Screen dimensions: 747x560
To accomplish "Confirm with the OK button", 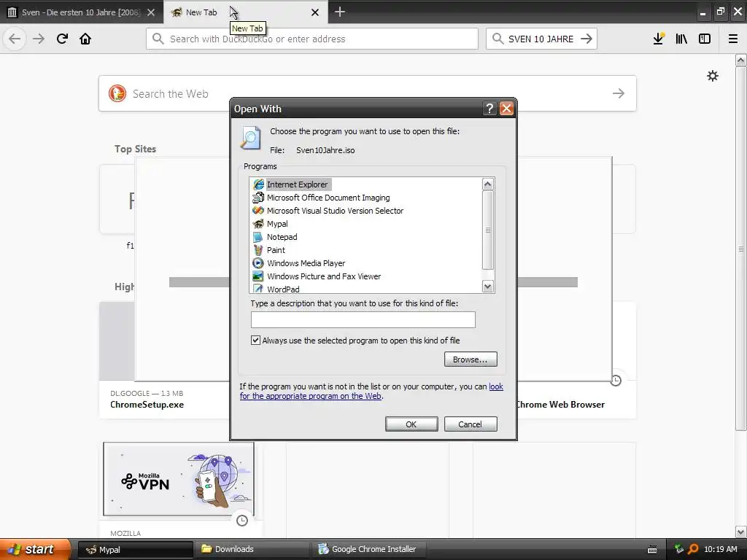I will pyautogui.click(x=411, y=424).
